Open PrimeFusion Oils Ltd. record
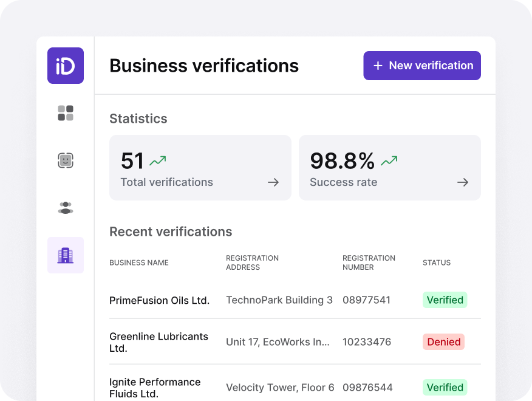Image resolution: width=532 pixels, height=401 pixels. coord(159,300)
